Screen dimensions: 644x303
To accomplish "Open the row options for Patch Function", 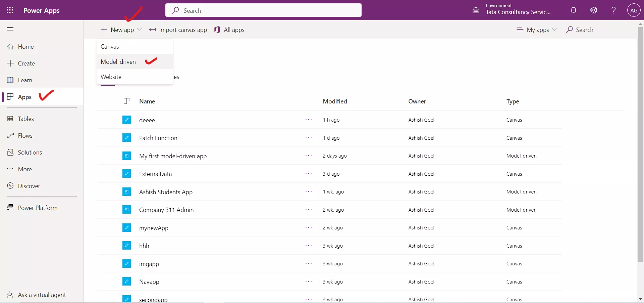I will (308, 138).
